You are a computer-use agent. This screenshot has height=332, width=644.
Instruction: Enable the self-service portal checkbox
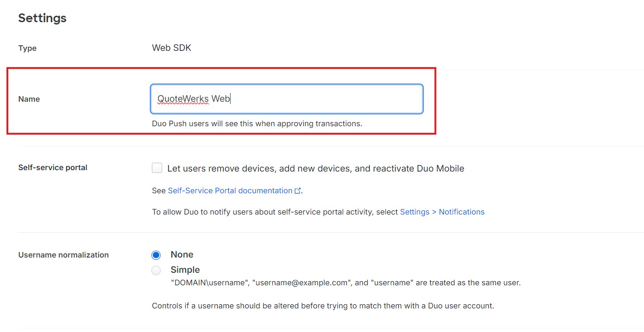click(x=157, y=168)
